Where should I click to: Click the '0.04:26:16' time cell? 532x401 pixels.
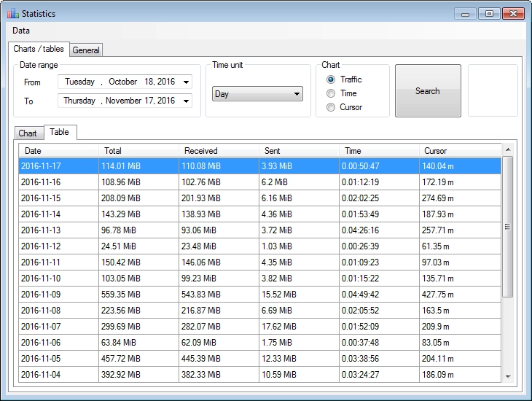pos(379,230)
